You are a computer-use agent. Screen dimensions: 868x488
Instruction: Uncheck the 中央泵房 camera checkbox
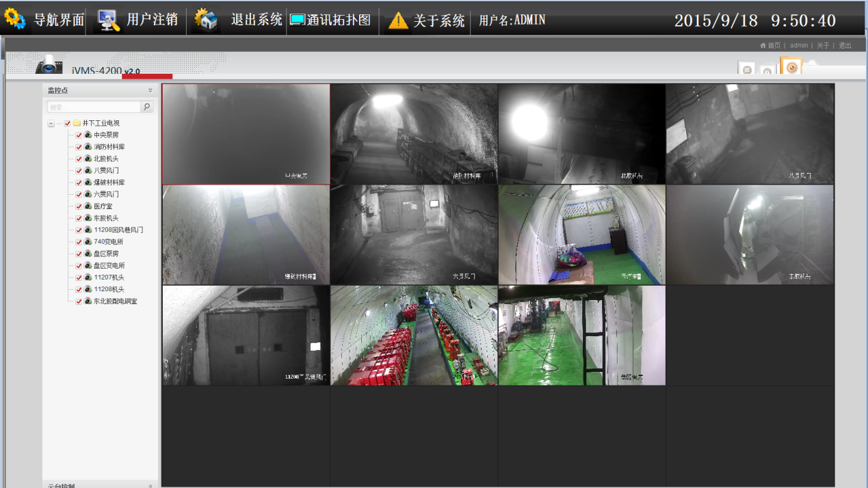click(79, 135)
